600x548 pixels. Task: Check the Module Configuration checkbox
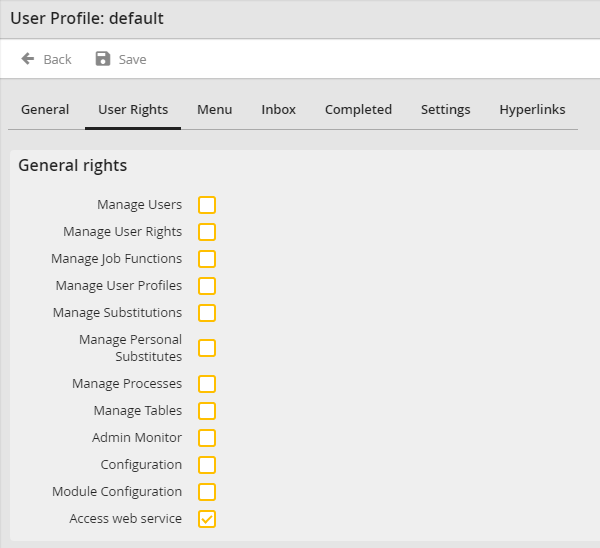coord(207,492)
